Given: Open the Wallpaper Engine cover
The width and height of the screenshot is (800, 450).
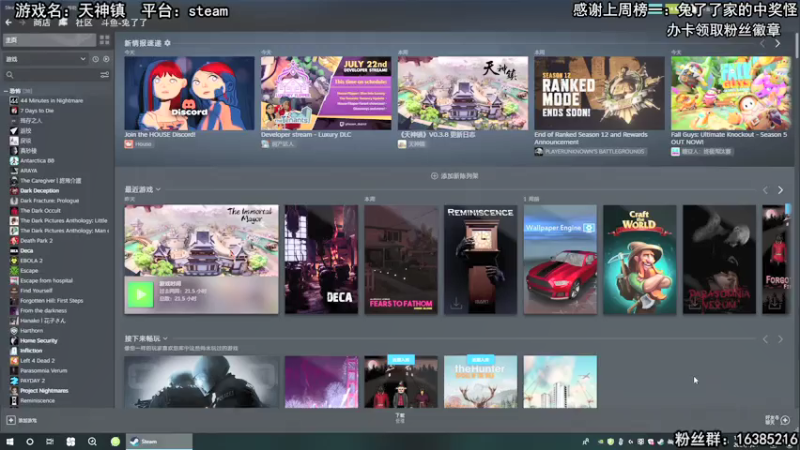Looking at the screenshot, I should [560, 259].
